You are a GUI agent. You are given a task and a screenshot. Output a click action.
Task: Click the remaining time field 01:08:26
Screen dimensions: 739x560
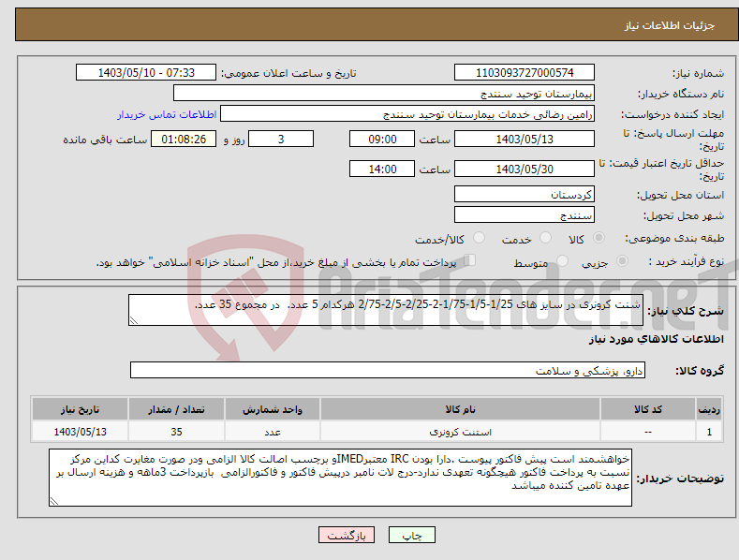184,139
